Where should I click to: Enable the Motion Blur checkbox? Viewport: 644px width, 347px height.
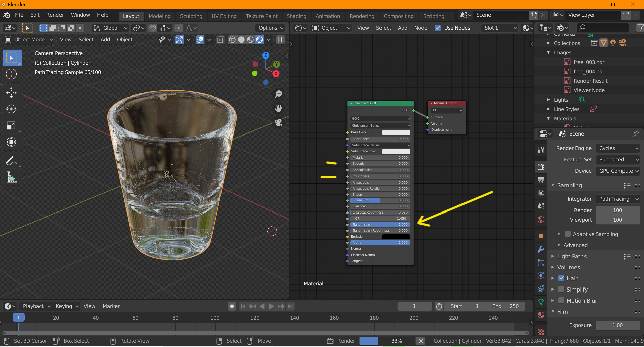coord(561,300)
